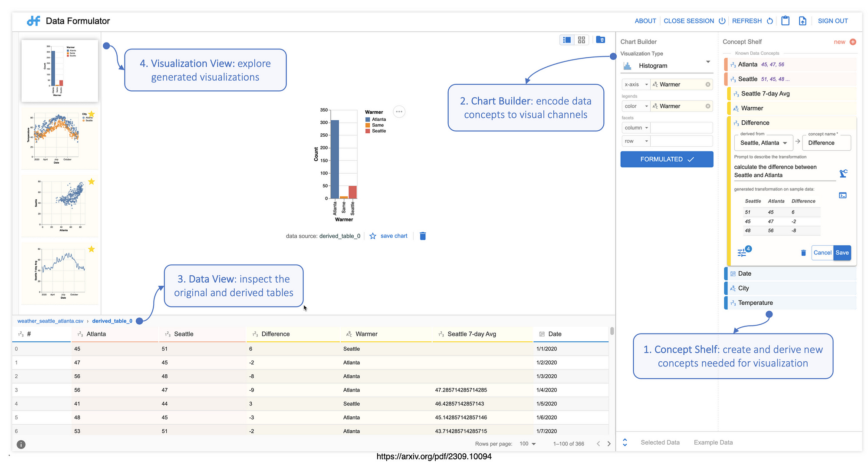Open the code view for the generated transformation
The width and height of the screenshot is (868, 465).
click(843, 195)
